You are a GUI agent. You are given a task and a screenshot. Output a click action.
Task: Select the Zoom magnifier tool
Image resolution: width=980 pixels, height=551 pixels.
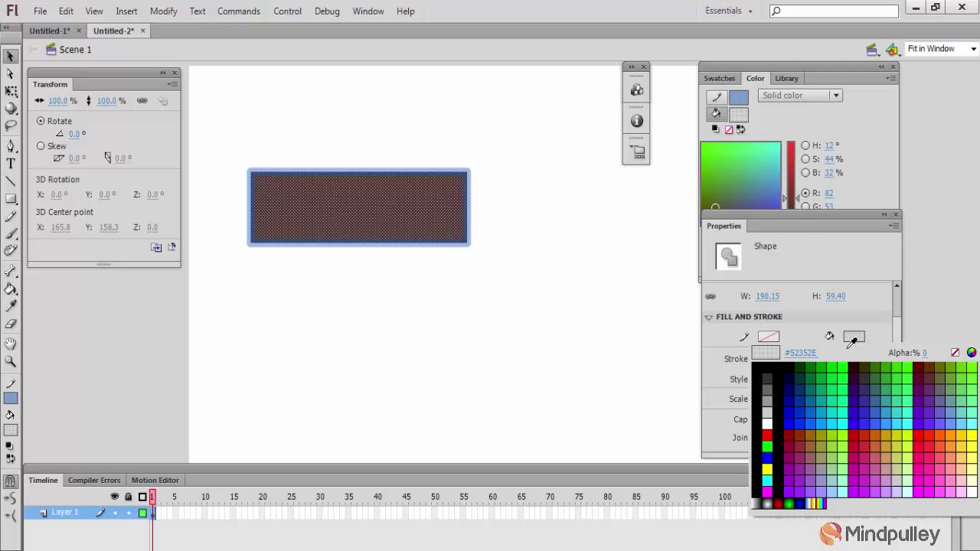coord(11,361)
